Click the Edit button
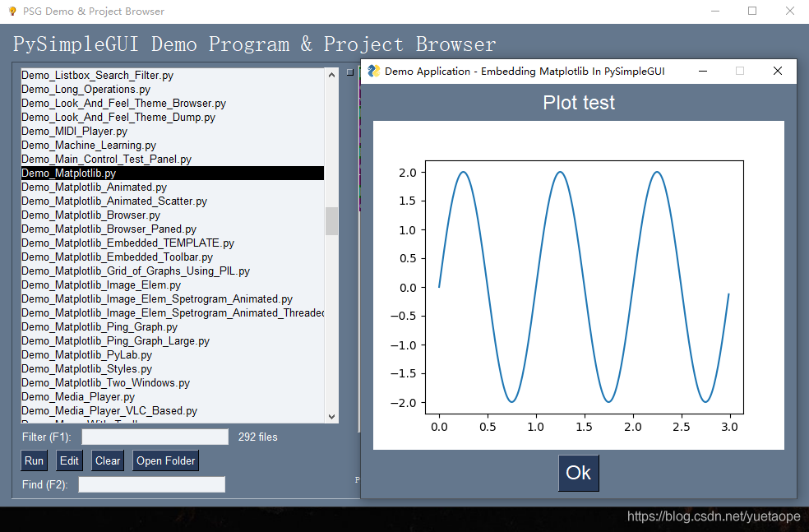This screenshot has height=532, width=809. pyautogui.click(x=69, y=460)
